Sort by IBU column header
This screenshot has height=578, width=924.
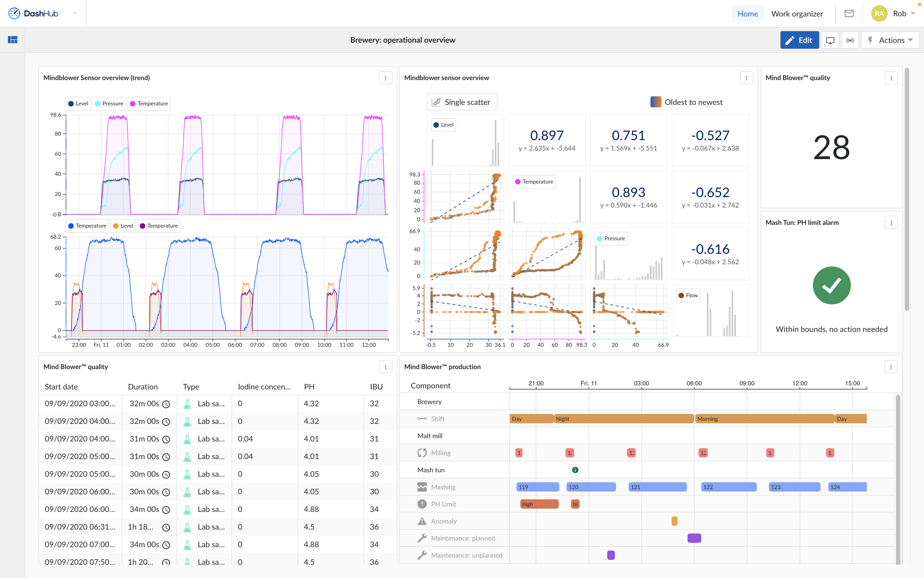[376, 386]
